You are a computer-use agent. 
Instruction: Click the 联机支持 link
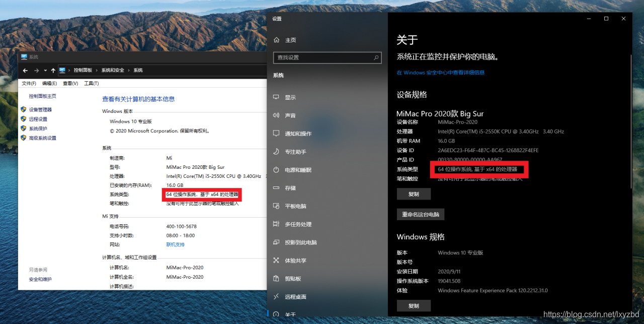click(175, 244)
